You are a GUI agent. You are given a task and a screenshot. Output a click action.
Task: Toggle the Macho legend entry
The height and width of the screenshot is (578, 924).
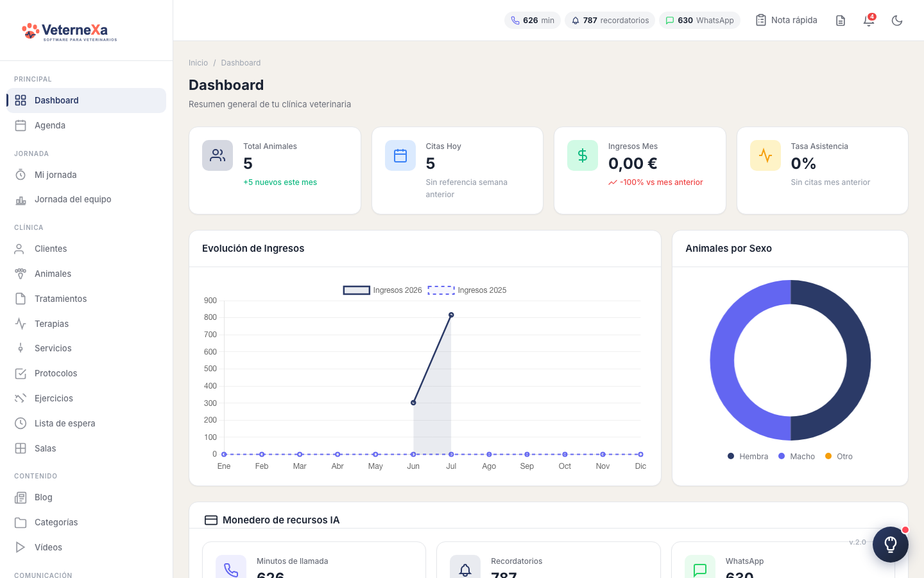pos(796,457)
